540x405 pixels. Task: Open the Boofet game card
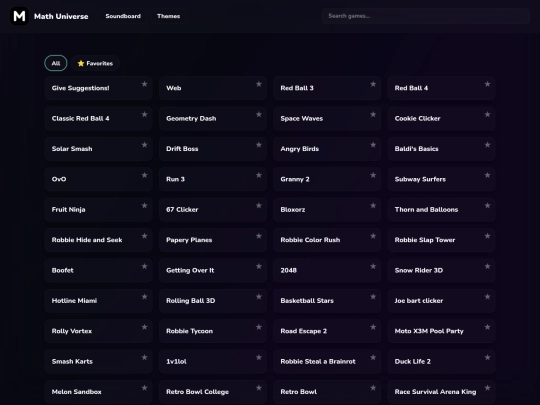tap(98, 270)
